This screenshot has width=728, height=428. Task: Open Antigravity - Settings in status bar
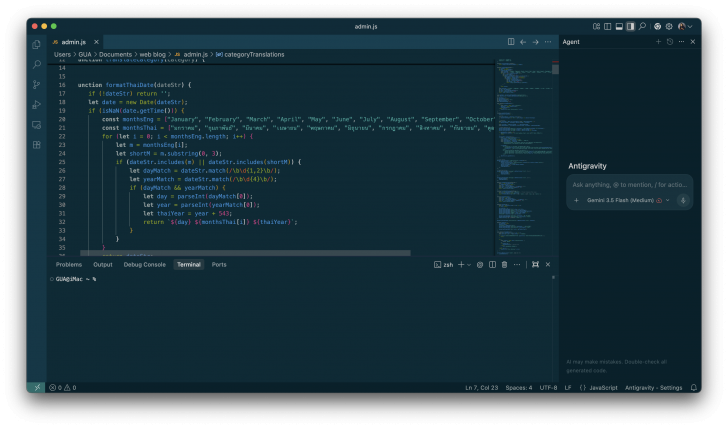click(653, 388)
